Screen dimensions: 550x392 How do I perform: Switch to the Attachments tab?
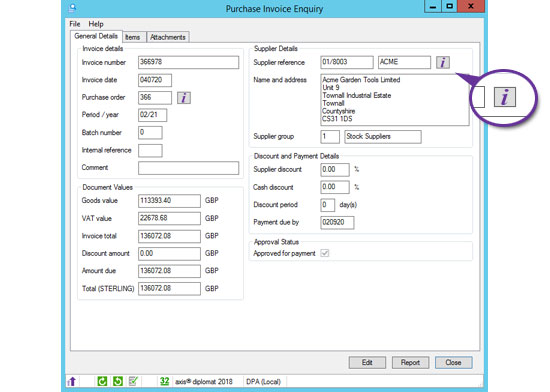[168, 37]
